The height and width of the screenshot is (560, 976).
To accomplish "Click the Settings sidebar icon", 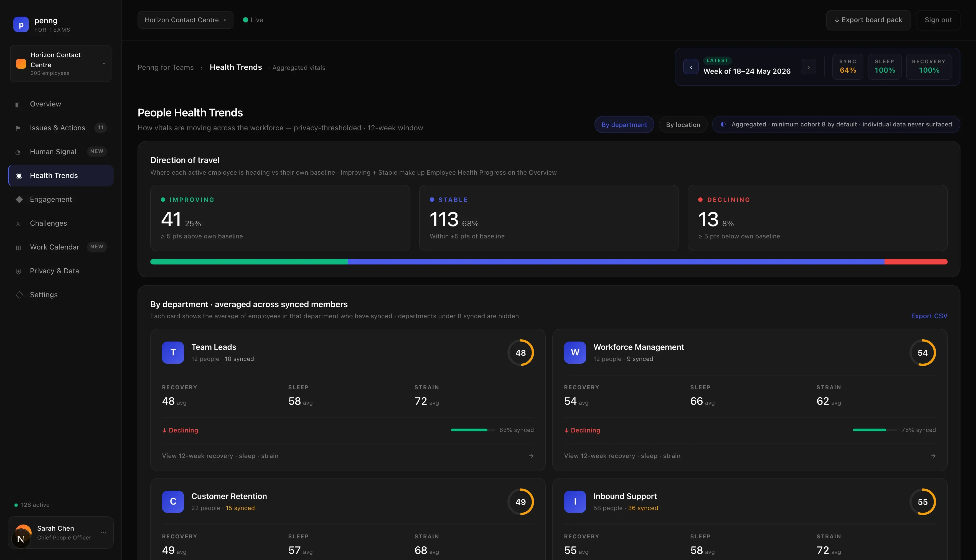I will pos(19,295).
